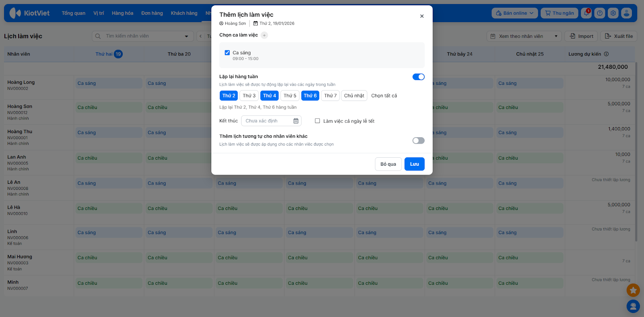Open the support agent chat button
The image size is (644, 317).
click(x=633, y=307)
